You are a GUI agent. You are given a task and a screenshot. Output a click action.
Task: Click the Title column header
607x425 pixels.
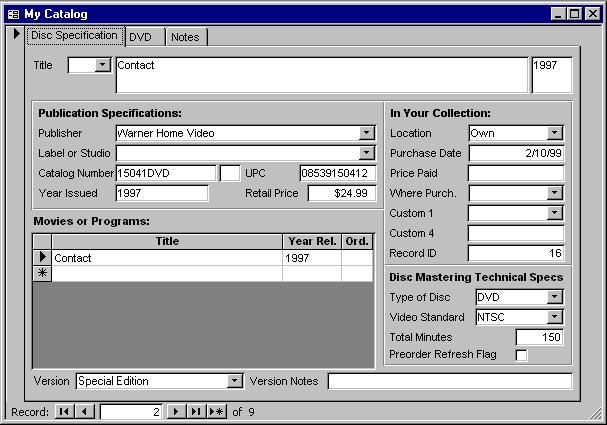167,241
